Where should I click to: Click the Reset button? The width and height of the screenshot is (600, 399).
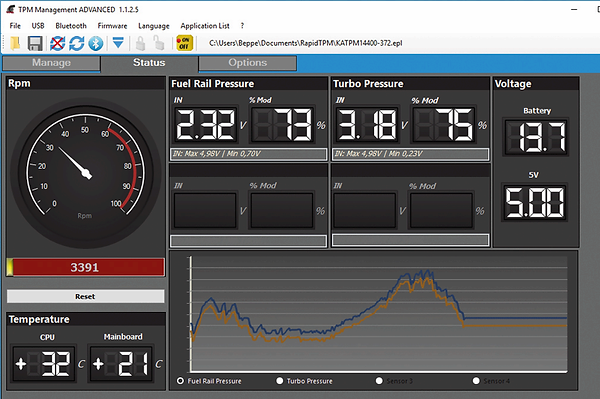[x=85, y=296]
